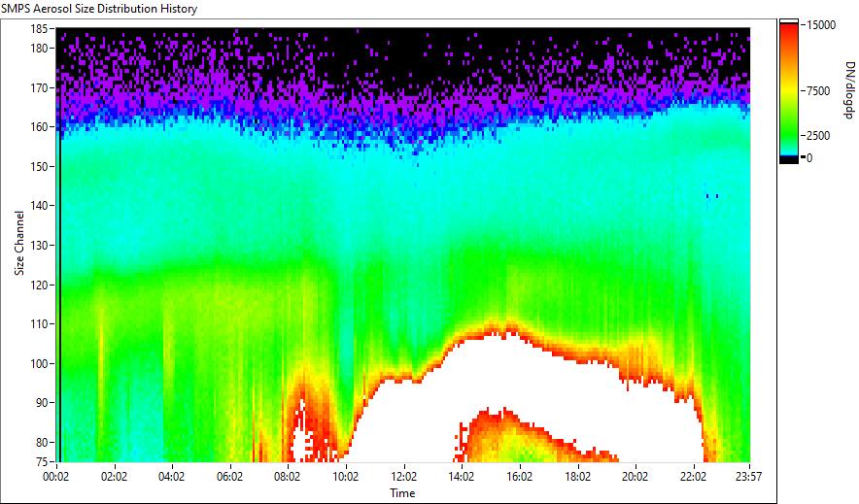Click the 80 y-axis tick label
The height and width of the screenshot is (504, 859).
pyautogui.click(x=42, y=442)
